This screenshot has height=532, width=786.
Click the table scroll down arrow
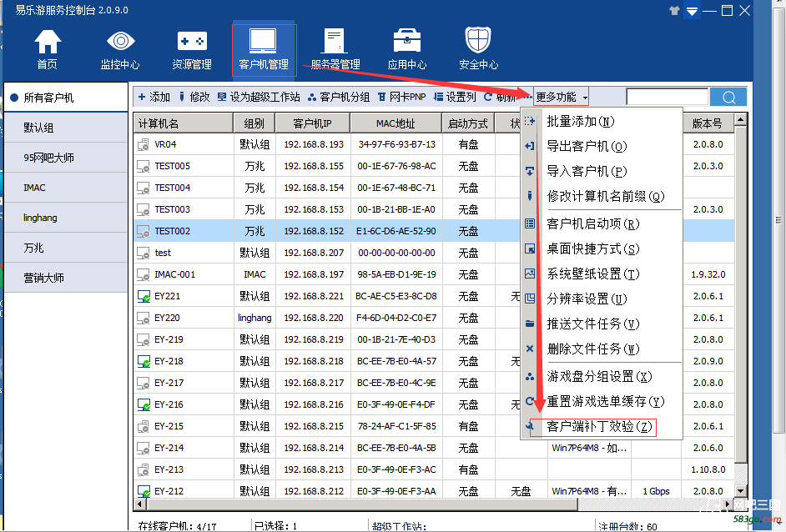741,491
